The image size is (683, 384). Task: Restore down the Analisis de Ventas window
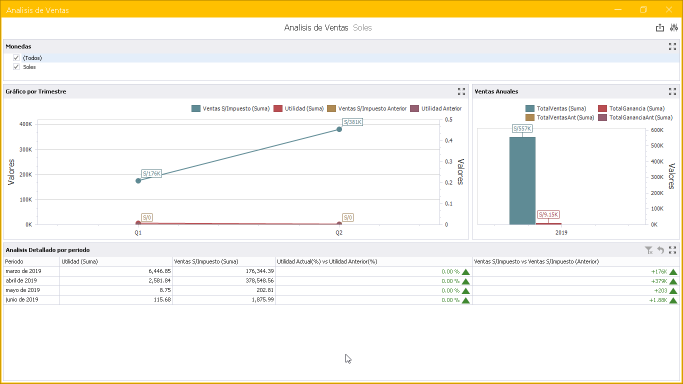643,10
